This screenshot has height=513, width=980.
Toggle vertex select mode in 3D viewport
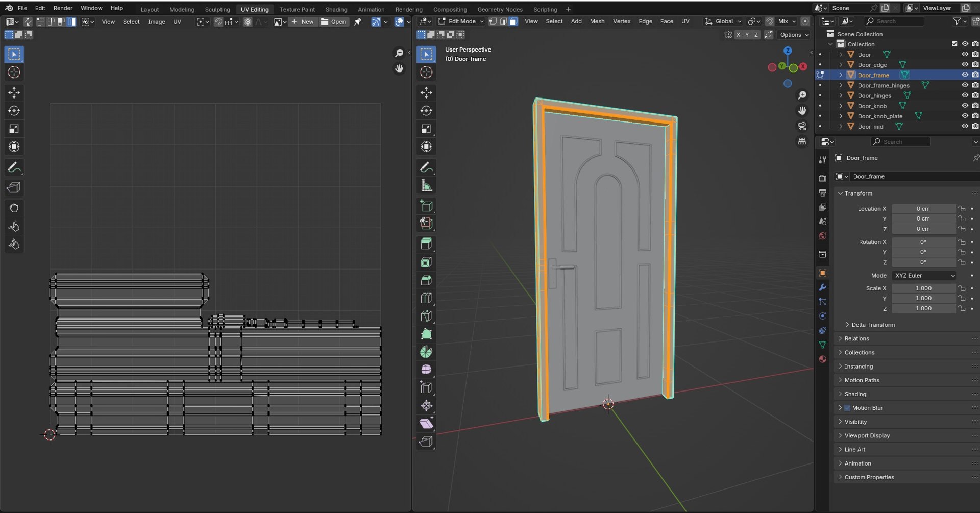[493, 21]
